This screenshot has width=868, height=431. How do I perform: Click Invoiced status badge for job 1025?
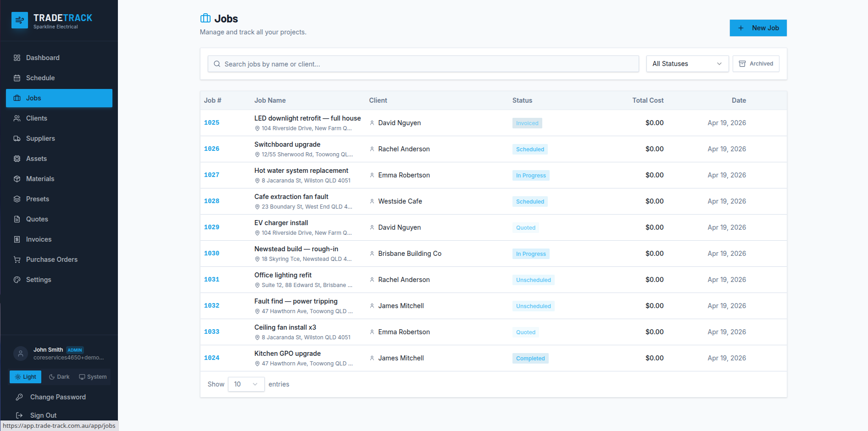point(527,123)
